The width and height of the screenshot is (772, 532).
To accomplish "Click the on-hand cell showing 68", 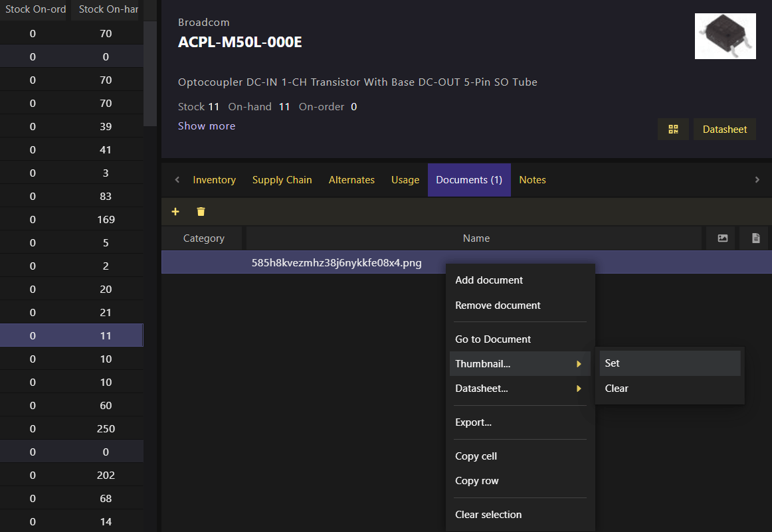I will coord(106,499).
